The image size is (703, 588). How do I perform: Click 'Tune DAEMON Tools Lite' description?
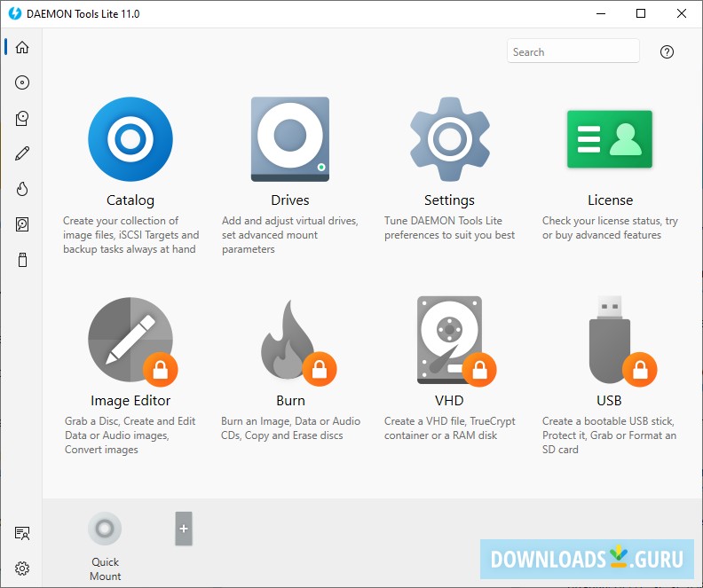[449, 228]
